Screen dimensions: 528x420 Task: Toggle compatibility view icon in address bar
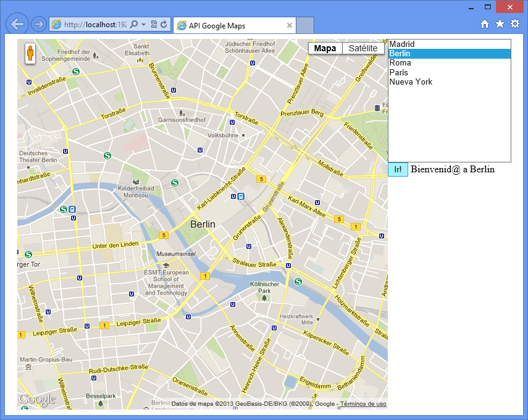(154, 24)
